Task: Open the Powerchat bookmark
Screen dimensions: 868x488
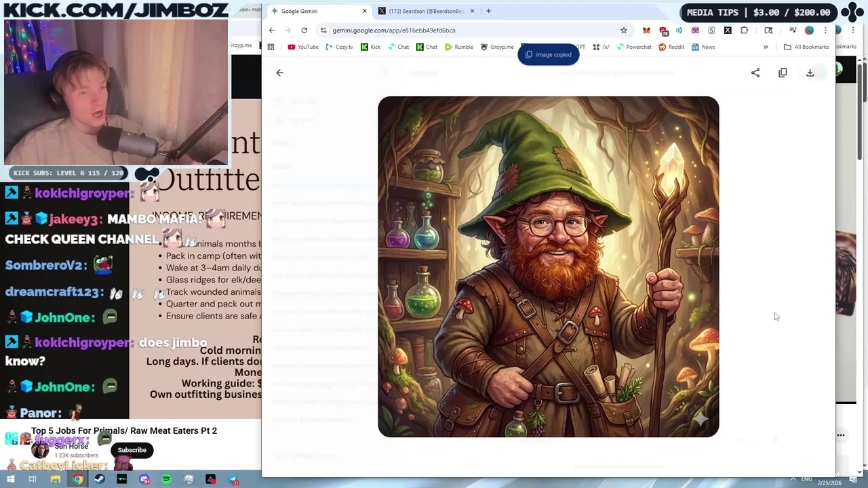Action: [x=634, y=47]
